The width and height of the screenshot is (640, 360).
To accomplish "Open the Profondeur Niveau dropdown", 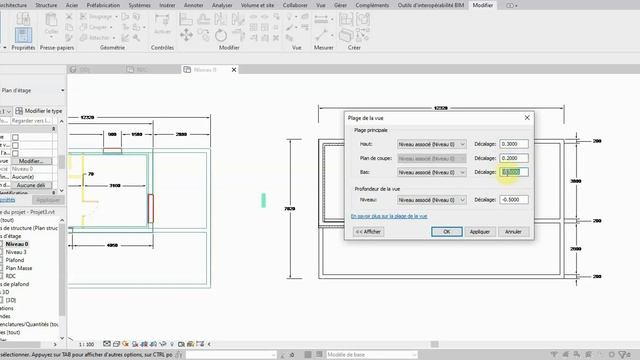I will click(431, 200).
